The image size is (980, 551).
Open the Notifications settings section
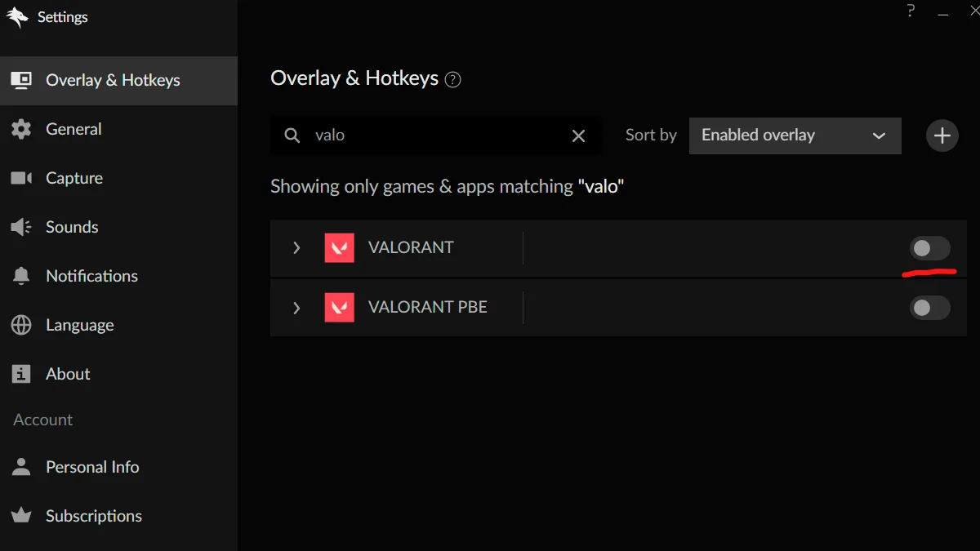[x=118, y=276]
